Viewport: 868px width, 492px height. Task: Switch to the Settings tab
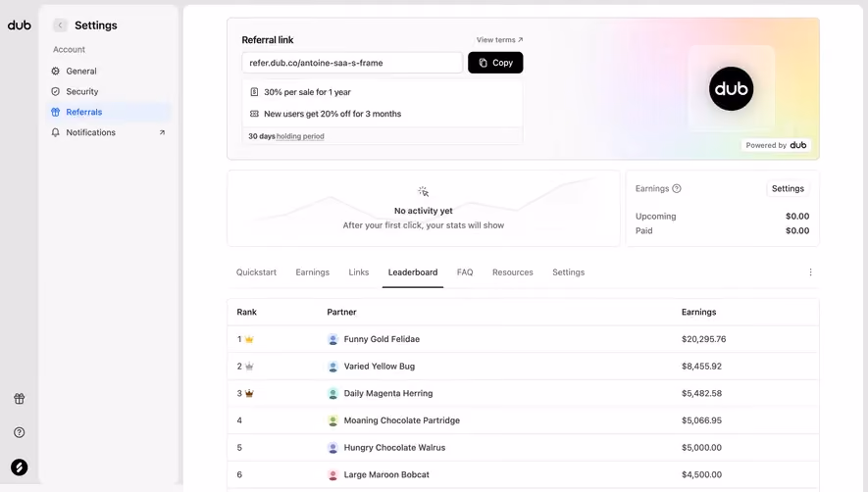point(569,272)
